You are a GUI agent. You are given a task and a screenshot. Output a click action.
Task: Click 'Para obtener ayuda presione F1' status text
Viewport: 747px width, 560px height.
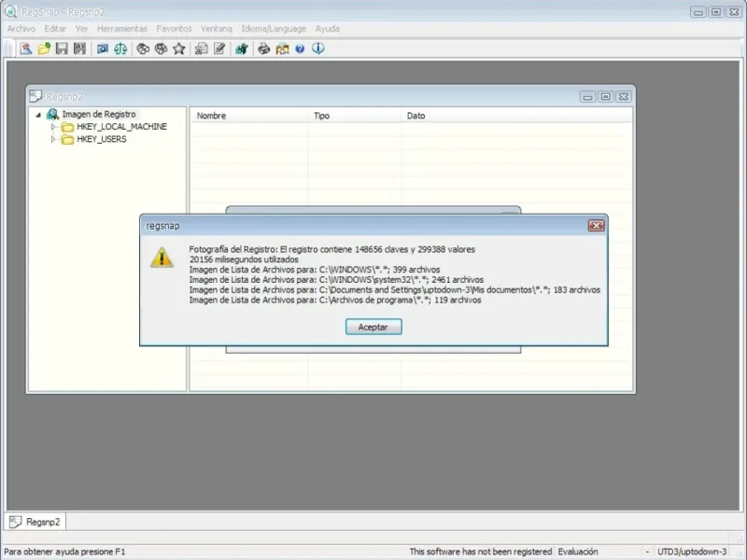coord(64,552)
